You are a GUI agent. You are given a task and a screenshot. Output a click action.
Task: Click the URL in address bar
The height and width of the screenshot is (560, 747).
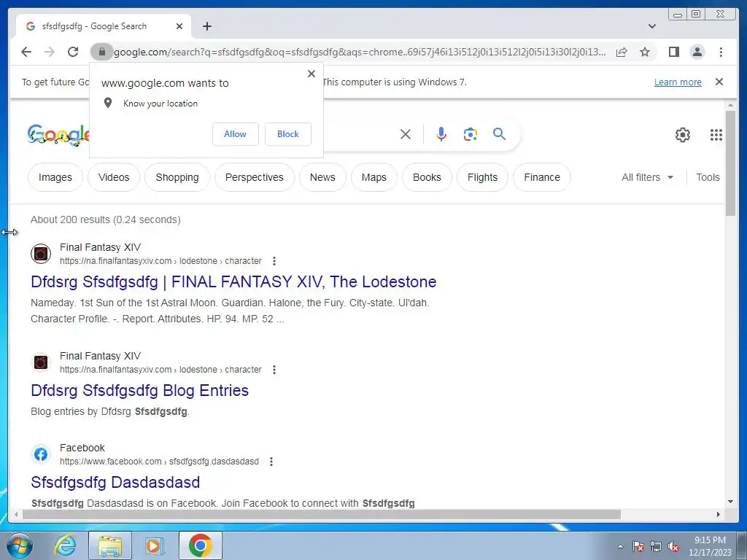[360, 52]
